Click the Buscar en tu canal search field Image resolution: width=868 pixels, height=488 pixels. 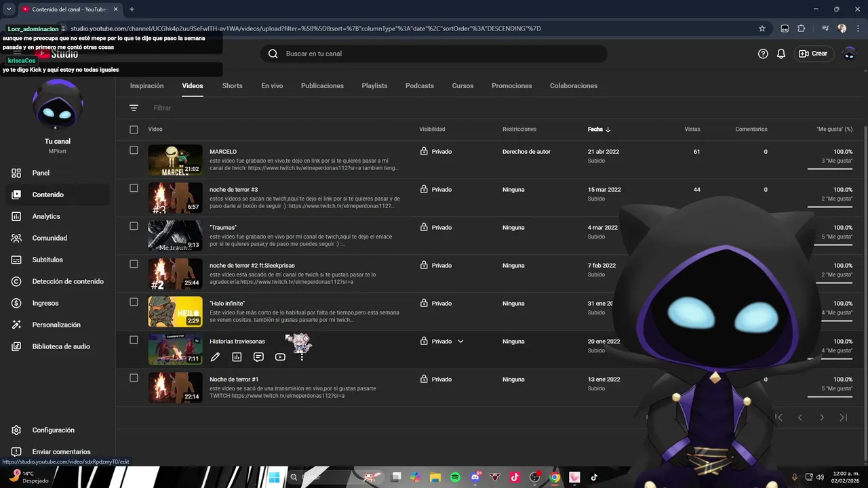pyautogui.click(x=434, y=54)
